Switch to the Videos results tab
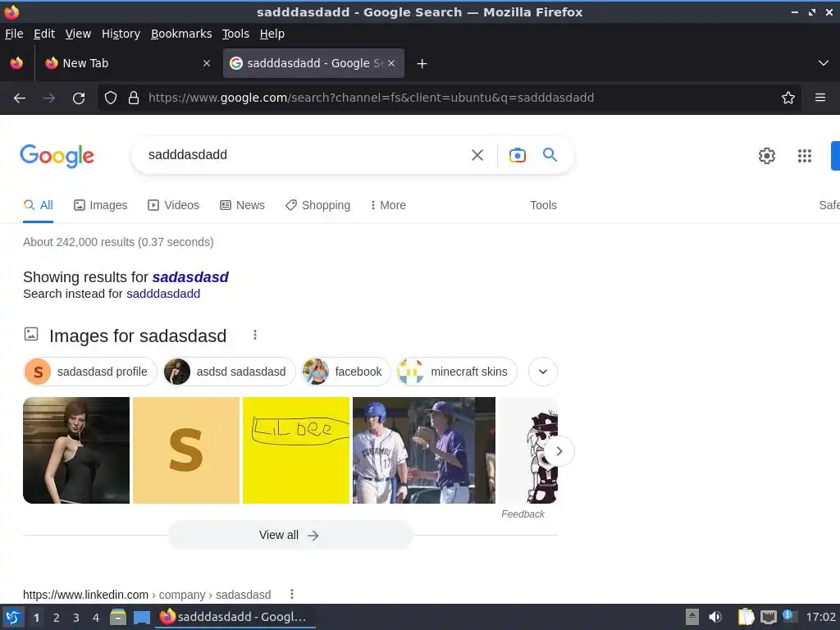The height and width of the screenshot is (630, 840). coord(174,205)
